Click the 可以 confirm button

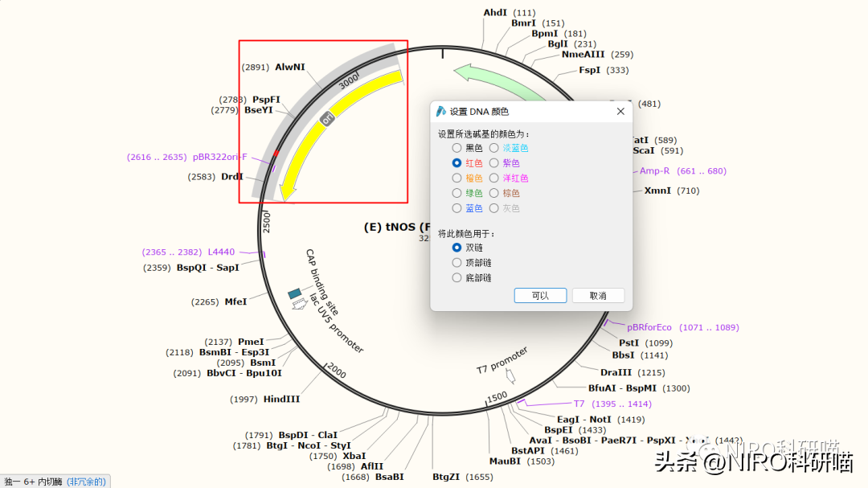(x=540, y=296)
